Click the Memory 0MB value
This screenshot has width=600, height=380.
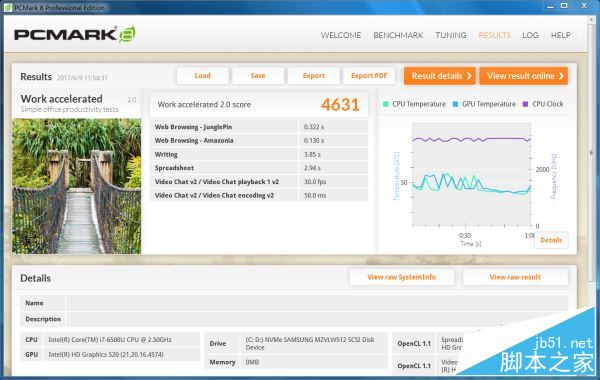pos(252,362)
